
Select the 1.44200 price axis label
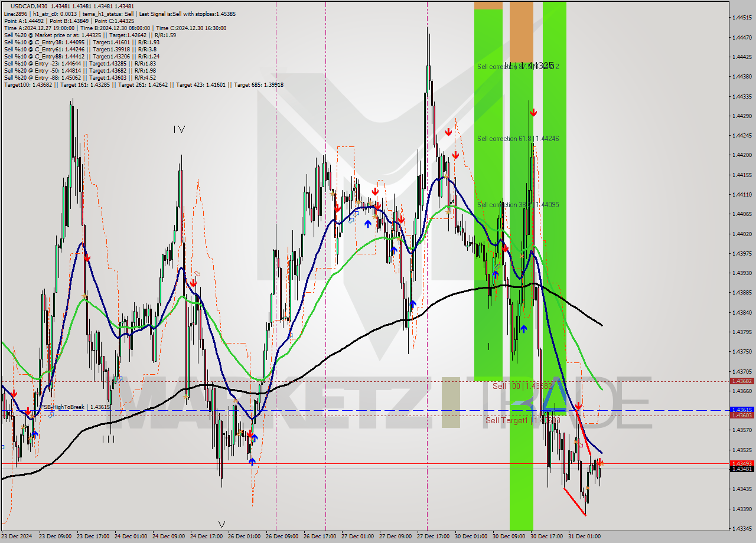pos(742,155)
